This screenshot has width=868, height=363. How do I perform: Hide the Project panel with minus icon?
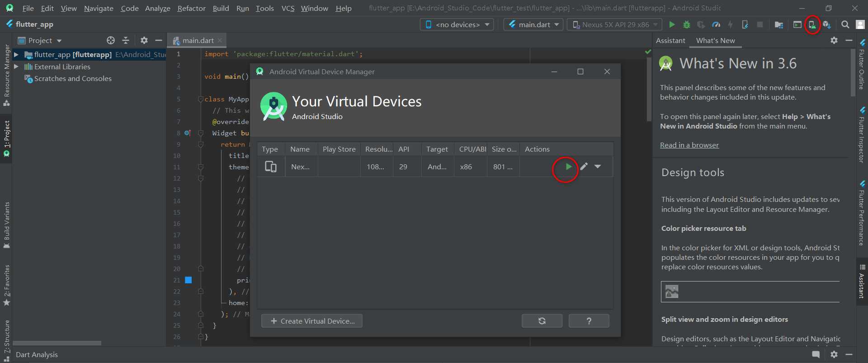coord(159,40)
